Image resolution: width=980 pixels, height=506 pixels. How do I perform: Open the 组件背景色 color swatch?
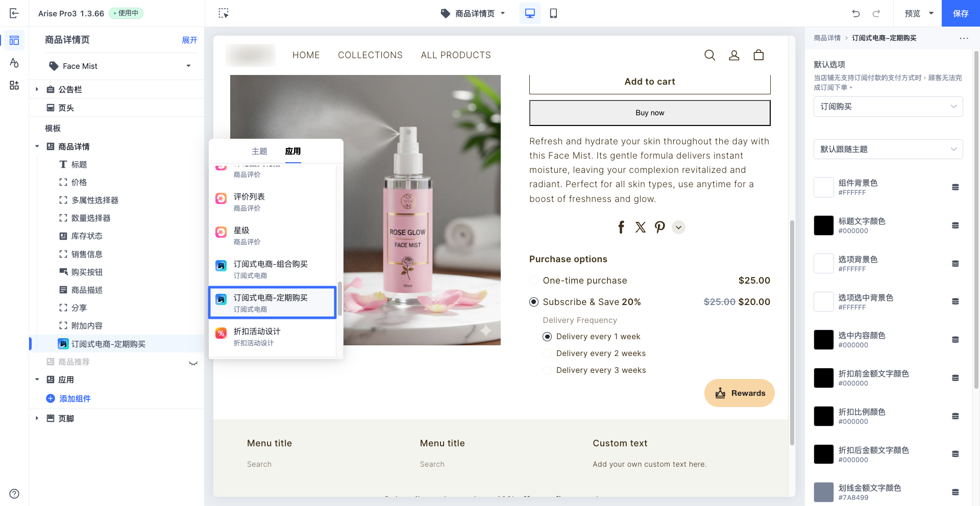pyautogui.click(x=823, y=187)
